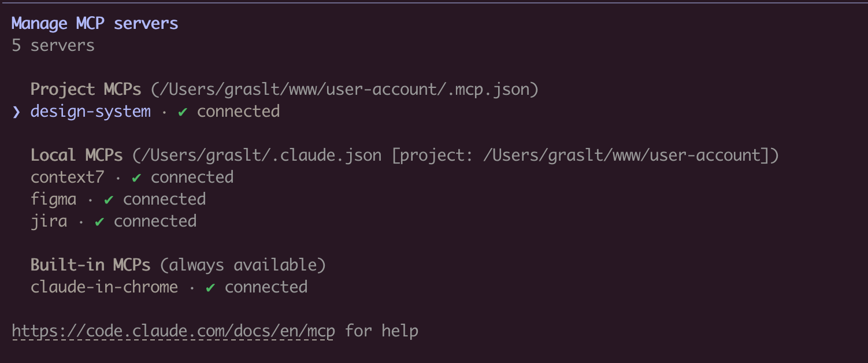Toggle the jira server connection
Image resolution: width=868 pixels, height=363 pixels.
coord(49,221)
